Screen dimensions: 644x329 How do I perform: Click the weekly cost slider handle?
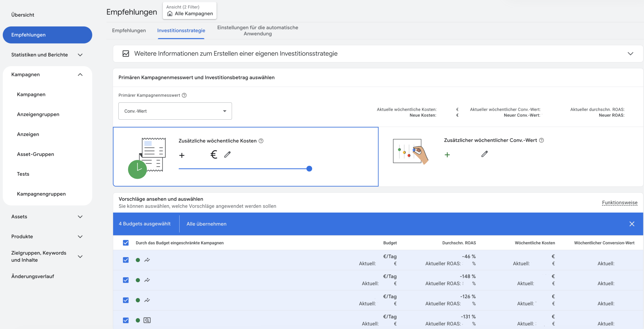[x=309, y=169]
